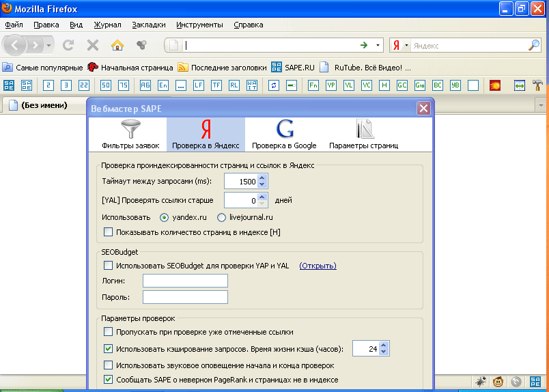The width and height of the screenshot is (549, 392).
Task: Click the 'YB' toolbar icon
Action: click(x=455, y=85)
